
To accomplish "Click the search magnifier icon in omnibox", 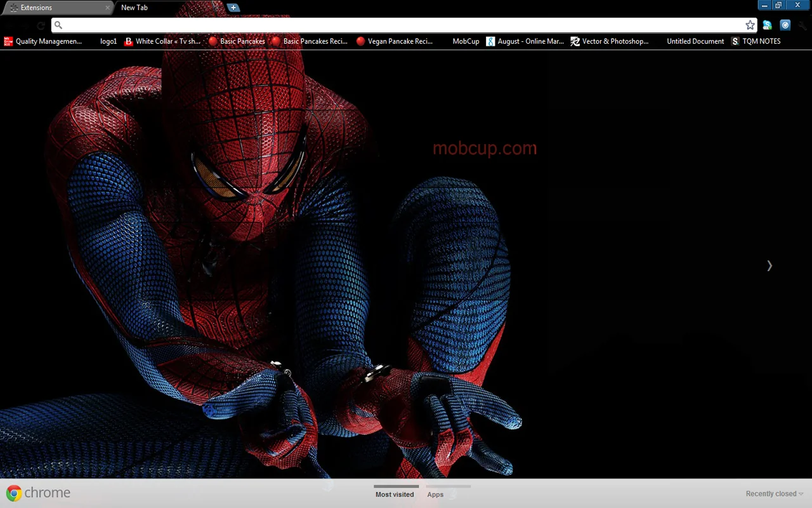I will click(58, 25).
